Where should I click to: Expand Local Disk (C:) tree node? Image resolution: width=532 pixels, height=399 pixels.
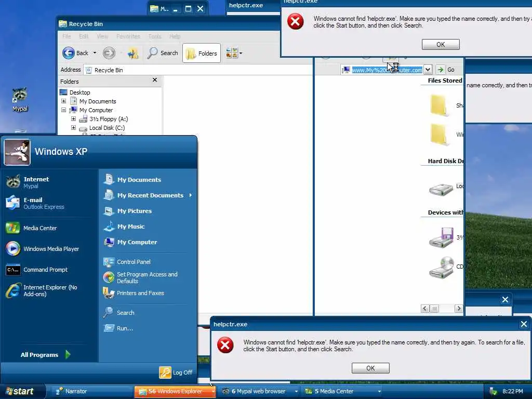point(73,128)
